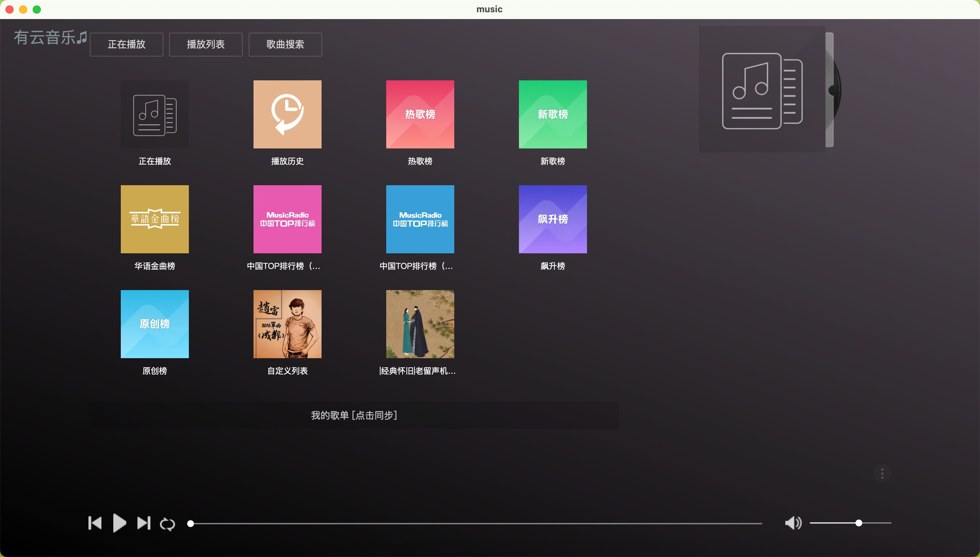Open the 热歌榜 hot songs chart
The height and width of the screenshot is (557, 980).
[x=420, y=114]
